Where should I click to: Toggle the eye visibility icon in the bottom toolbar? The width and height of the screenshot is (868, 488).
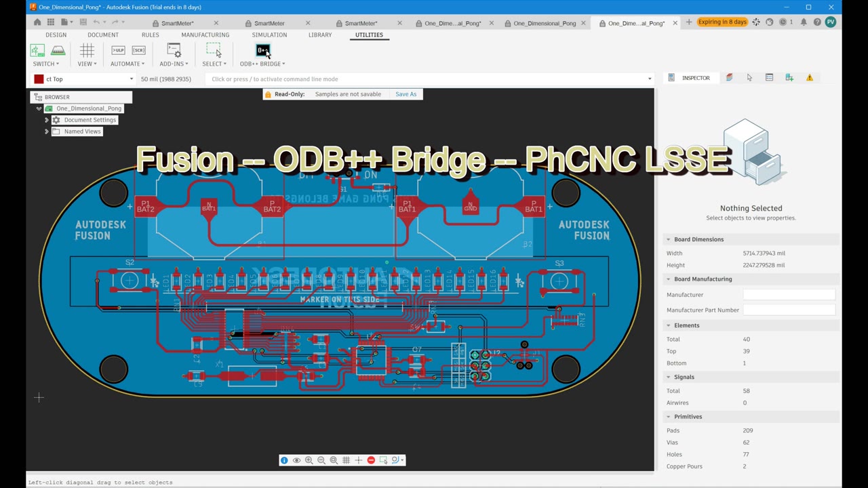[x=296, y=460]
